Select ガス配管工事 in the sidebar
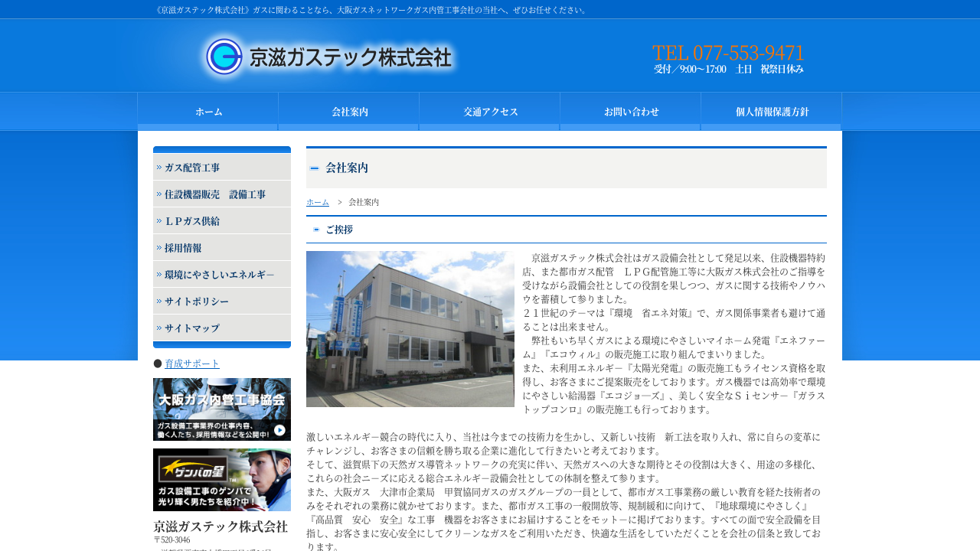 tap(222, 168)
